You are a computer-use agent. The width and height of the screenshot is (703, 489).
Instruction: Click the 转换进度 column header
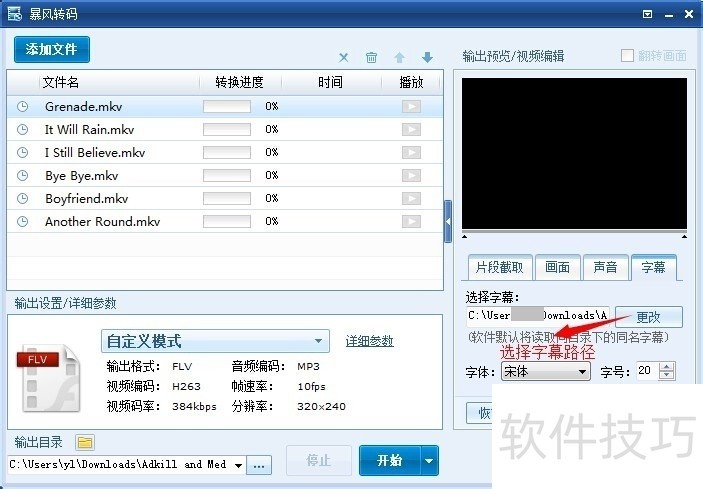click(239, 82)
